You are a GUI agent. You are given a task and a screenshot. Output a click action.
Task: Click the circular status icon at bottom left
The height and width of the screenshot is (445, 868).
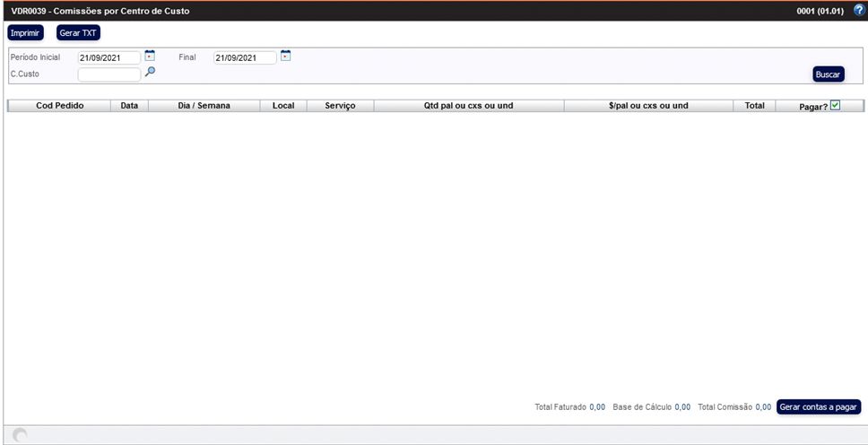(x=19, y=435)
